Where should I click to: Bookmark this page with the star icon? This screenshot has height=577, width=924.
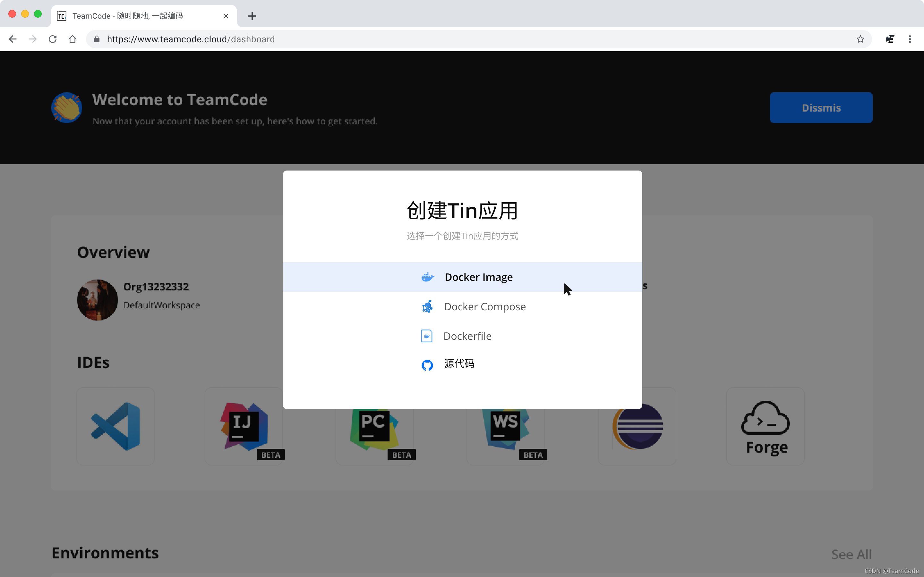[x=860, y=39]
